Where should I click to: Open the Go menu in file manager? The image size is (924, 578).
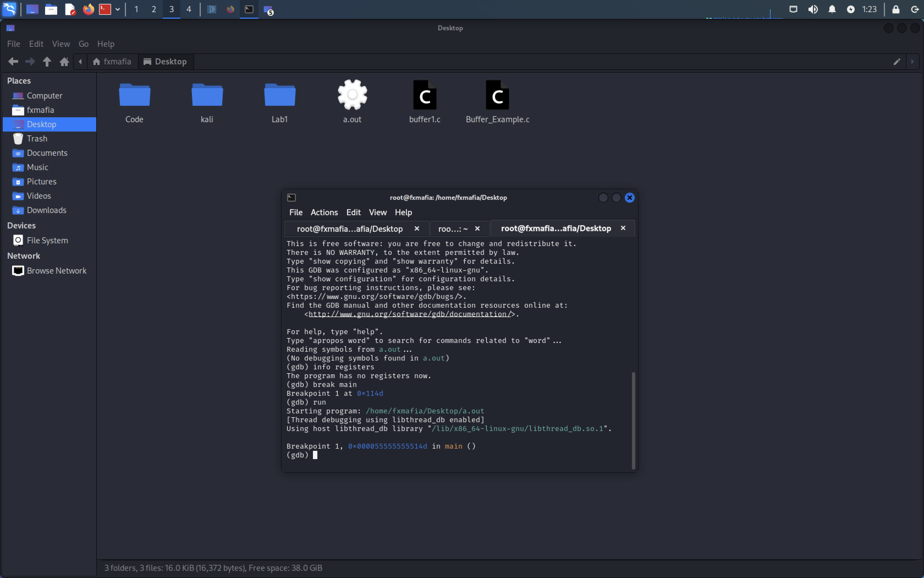pos(84,44)
